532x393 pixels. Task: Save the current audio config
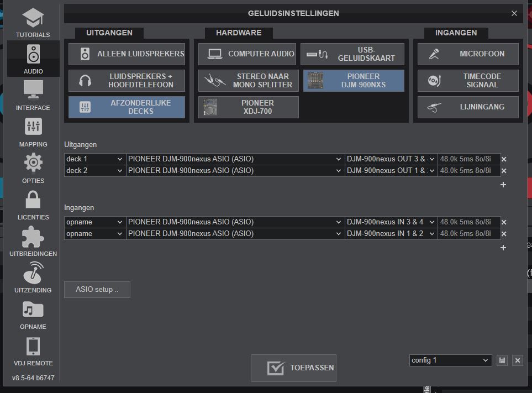coord(502,360)
